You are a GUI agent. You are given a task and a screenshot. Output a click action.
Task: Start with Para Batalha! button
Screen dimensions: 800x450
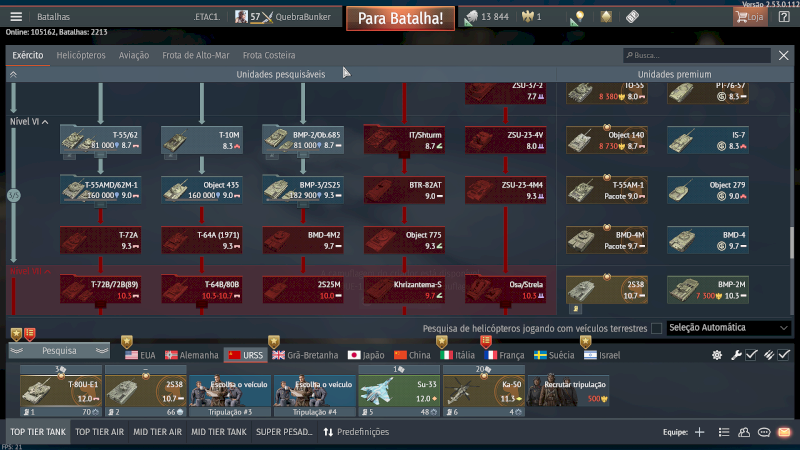[401, 19]
